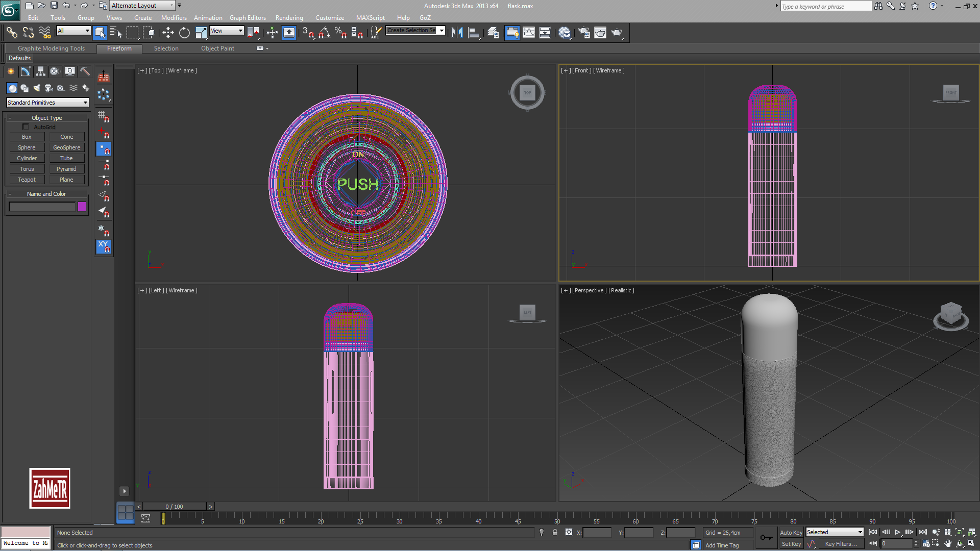
Task: Click the Key Filters button
Action: click(x=841, y=544)
